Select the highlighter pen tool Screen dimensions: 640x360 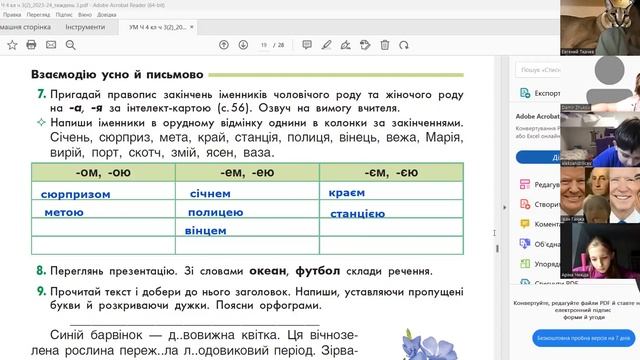326,45
